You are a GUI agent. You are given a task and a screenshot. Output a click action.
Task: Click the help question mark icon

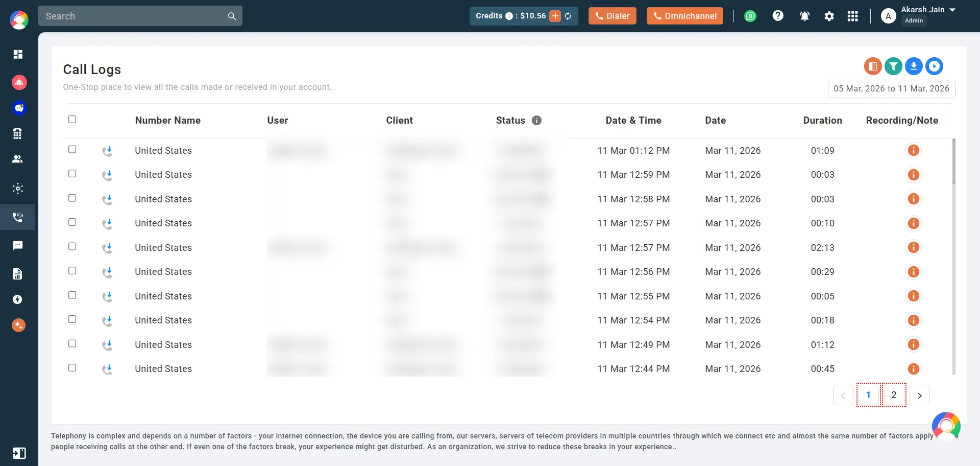pyautogui.click(x=778, y=16)
